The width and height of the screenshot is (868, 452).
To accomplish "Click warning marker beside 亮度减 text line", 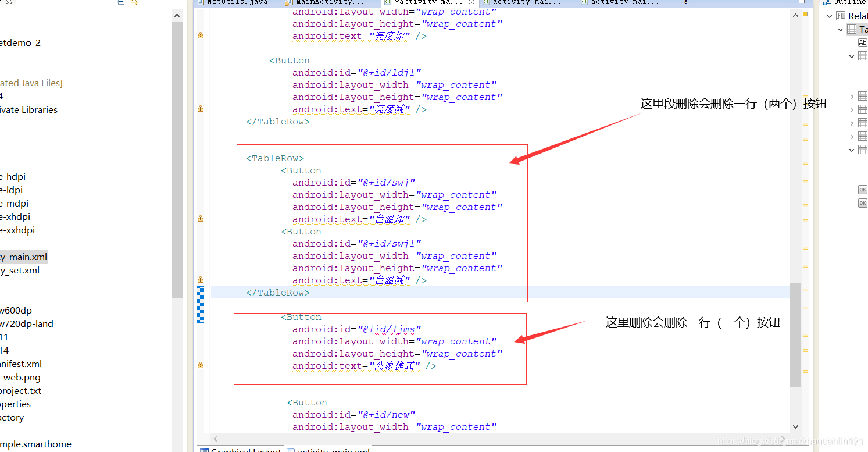I will pyautogui.click(x=201, y=109).
